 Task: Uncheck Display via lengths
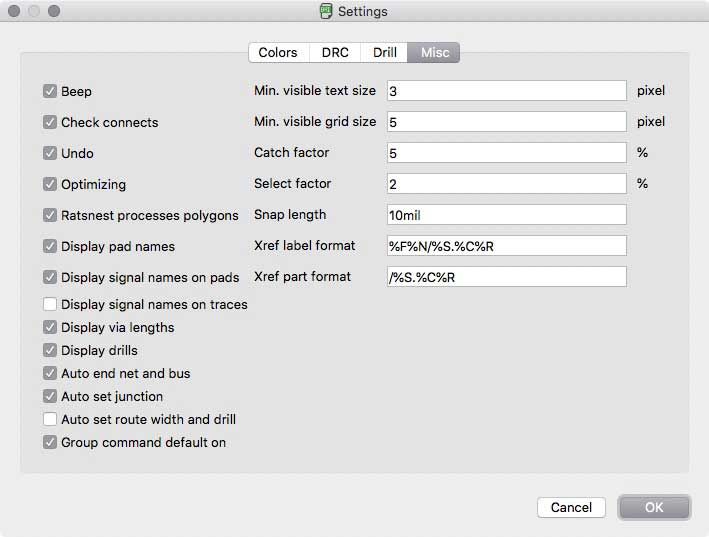(x=50, y=327)
